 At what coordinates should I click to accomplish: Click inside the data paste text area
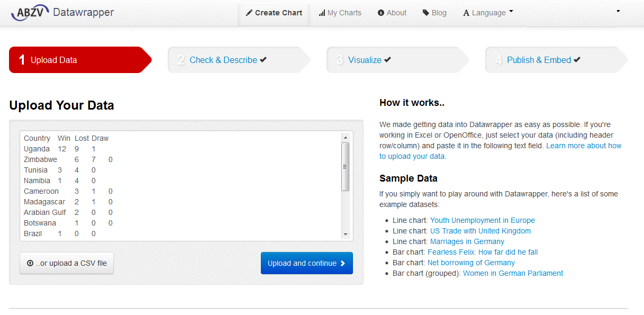186,186
